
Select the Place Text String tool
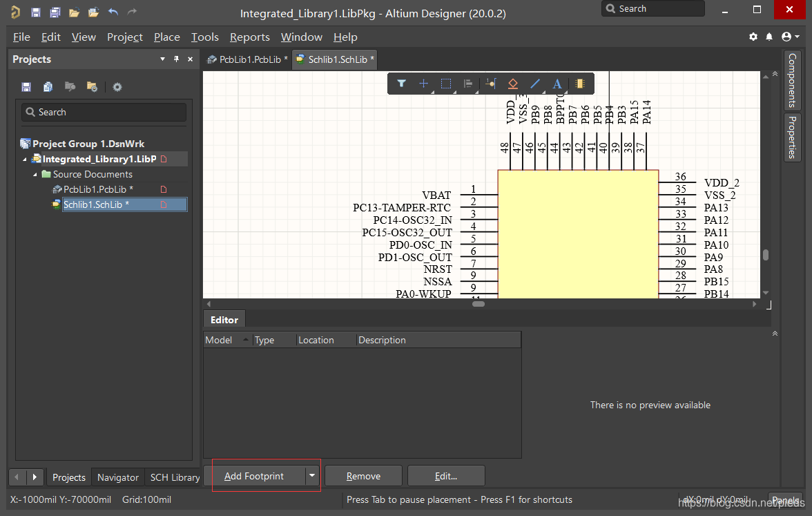[557, 84]
